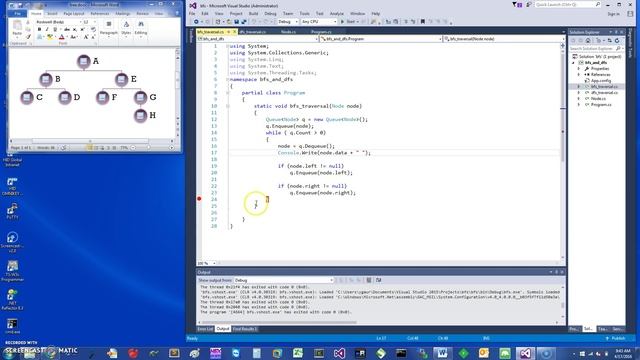Open the File tab in Word
The width and height of the screenshot is (640, 360).
coord(18,13)
